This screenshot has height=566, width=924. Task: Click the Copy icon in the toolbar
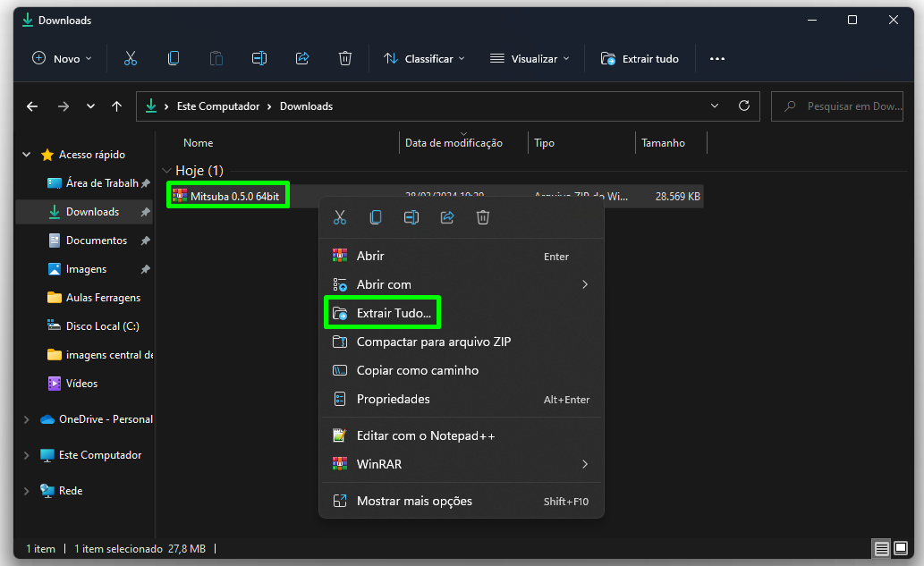click(174, 58)
